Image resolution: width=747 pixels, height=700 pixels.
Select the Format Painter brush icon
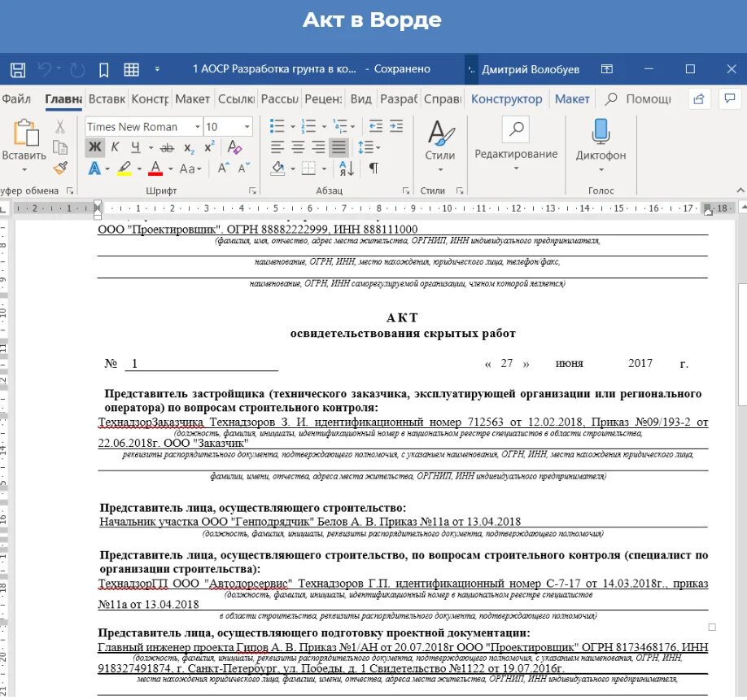tap(60, 168)
